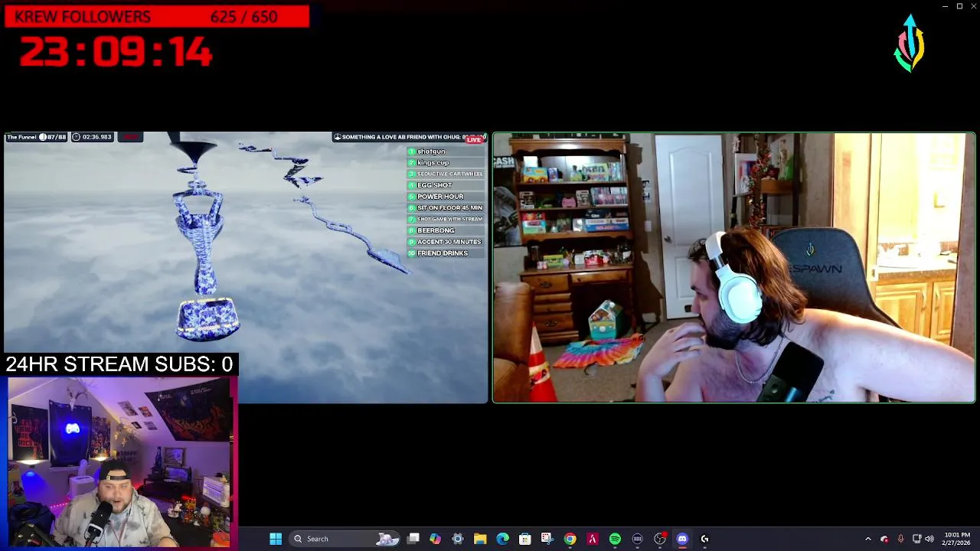Viewport: 980px width, 551px height.
Task: Click the KREW FOLLOWERS 625 / 650 bar
Action: pyautogui.click(x=156, y=17)
